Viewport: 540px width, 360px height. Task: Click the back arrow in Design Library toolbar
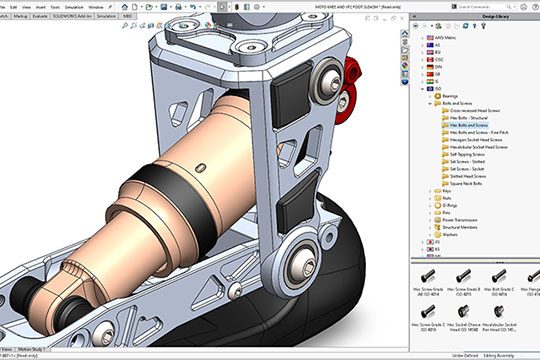(x=416, y=26)
